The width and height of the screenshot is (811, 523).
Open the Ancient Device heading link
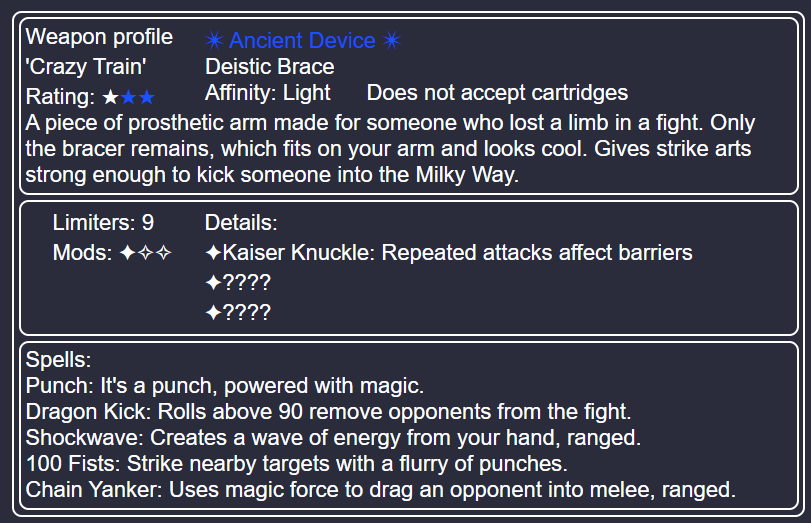pyautogui.click(x=303, y=40)
